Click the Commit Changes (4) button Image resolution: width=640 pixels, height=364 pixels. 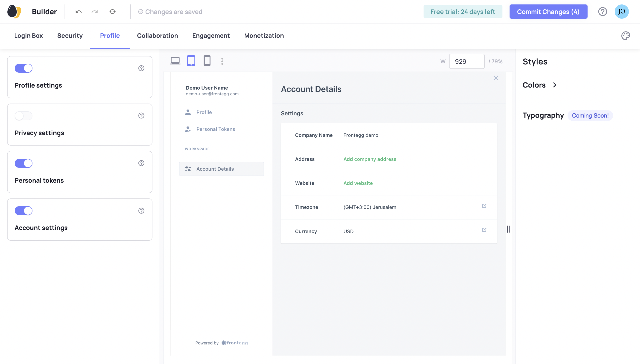coord(548,12)
